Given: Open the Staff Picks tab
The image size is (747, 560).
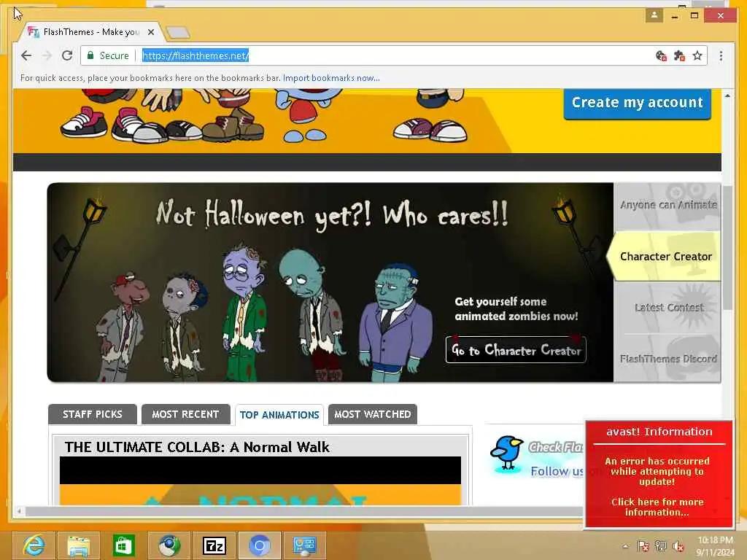Looking at the screenshot, I should click(93, 414).
